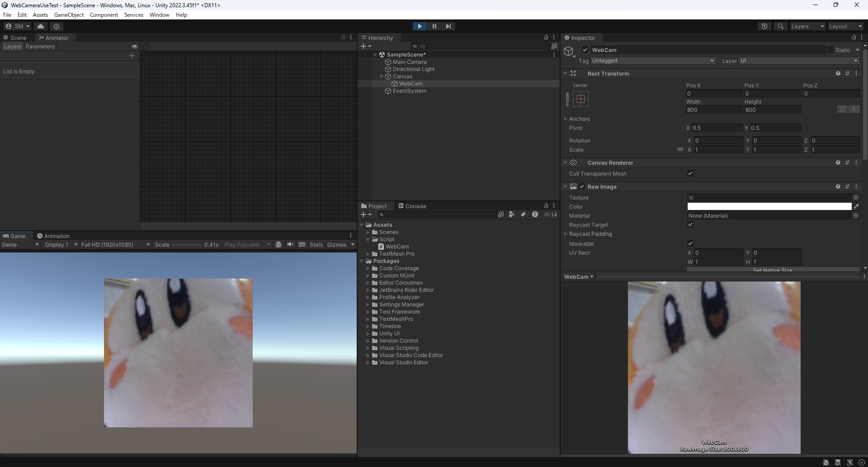Image resolution: width=868 pixels, height=467 pixels.
Task: Click the Rect Transform anchor preset icon
Action: 581,99
